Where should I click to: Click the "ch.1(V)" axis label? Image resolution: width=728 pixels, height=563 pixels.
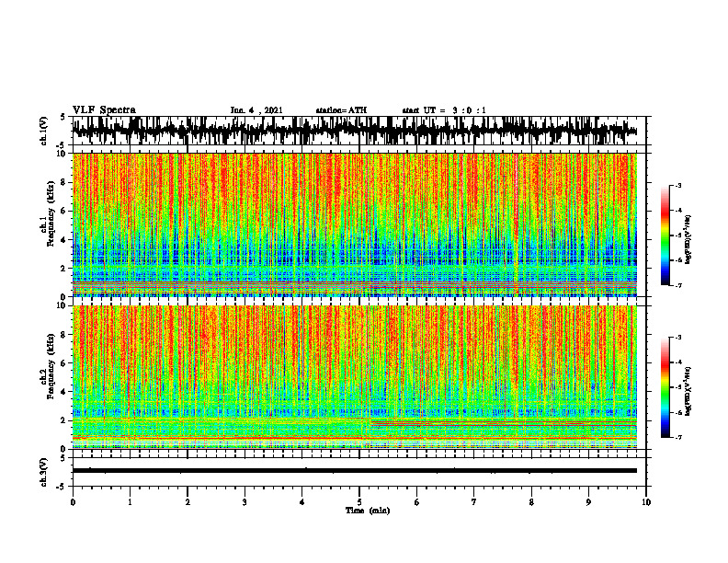(44, 131)
